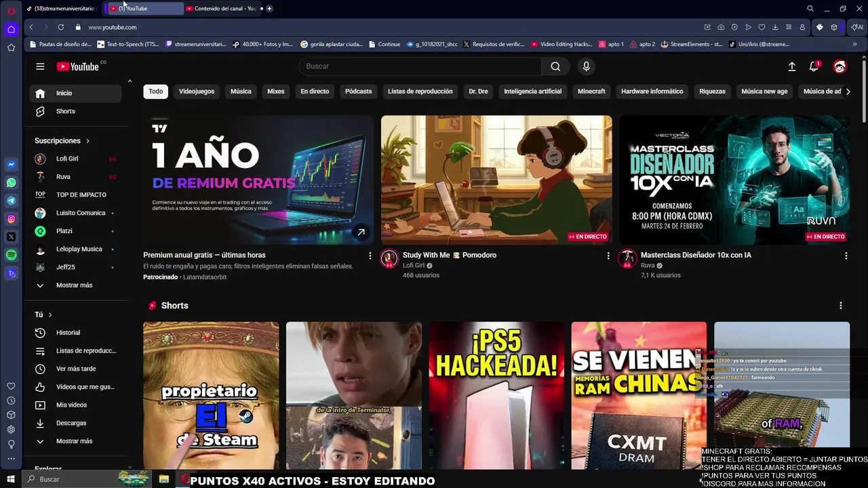Open Telegram in the Opera sidebar

pyautogui.click(x=12, y=201)
